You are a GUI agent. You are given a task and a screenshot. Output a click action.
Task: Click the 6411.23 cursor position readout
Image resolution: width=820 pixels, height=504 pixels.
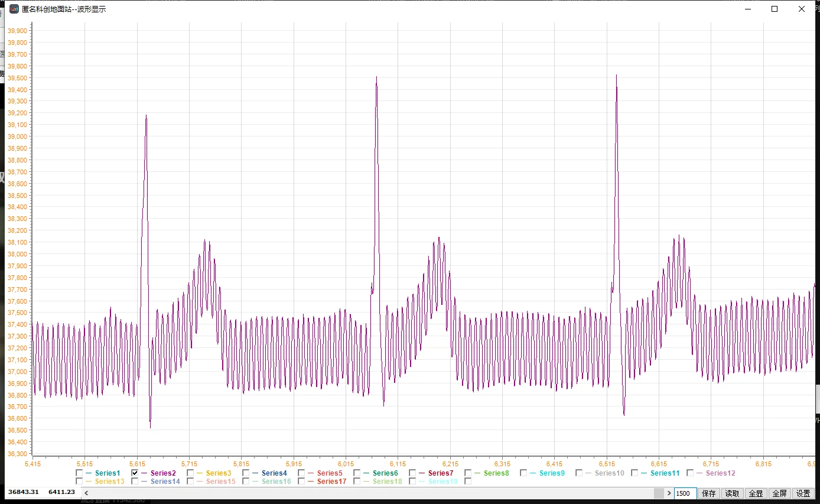click(x=61, y=492)
